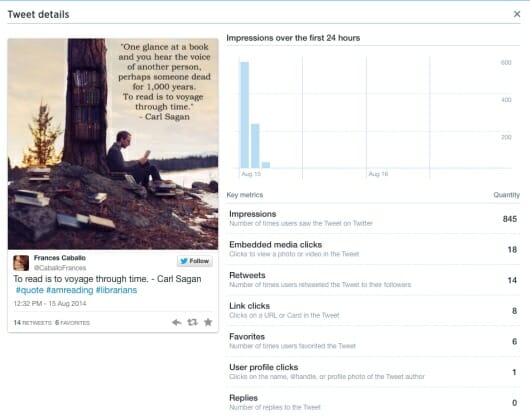Open the @CaballoFrances handle link
This screenshot has width=530, height=418.
[x=60, y=268]
